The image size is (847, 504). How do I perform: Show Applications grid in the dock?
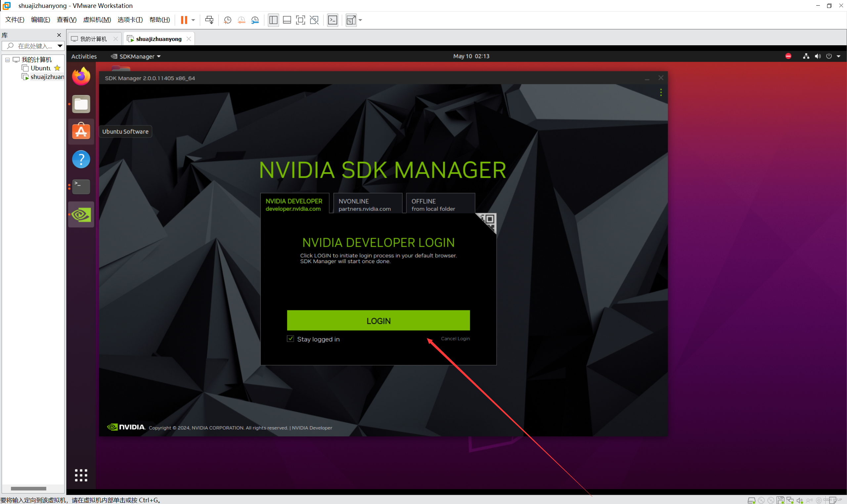pyautogui.click(x=81, y=475)
